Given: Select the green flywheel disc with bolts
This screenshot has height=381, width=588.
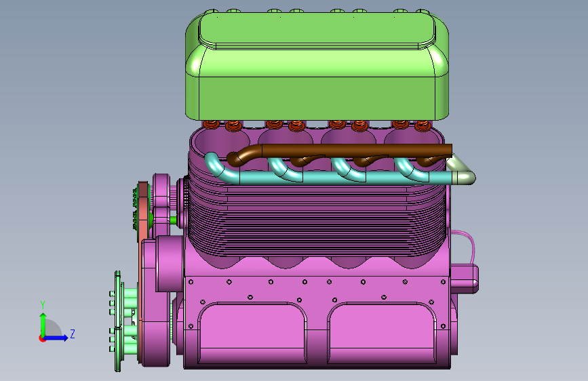Looking at the screenshot, I should point(118,321).
